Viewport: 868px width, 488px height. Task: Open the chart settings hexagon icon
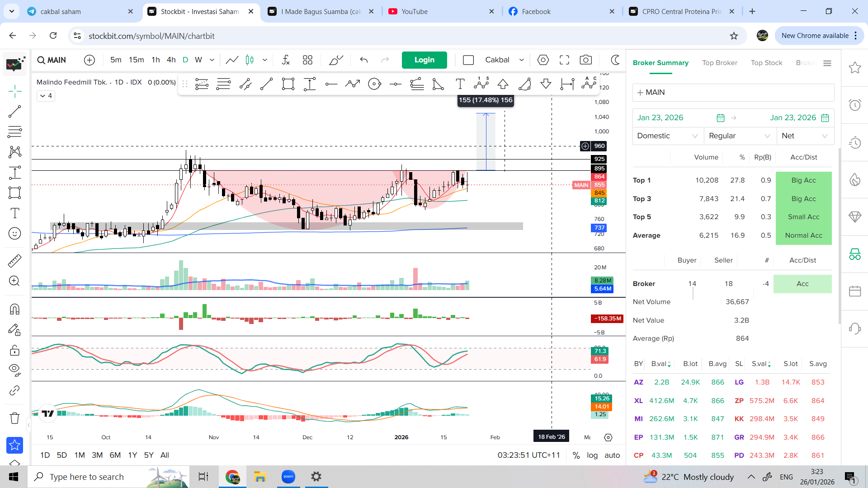[x=543, y=60]
